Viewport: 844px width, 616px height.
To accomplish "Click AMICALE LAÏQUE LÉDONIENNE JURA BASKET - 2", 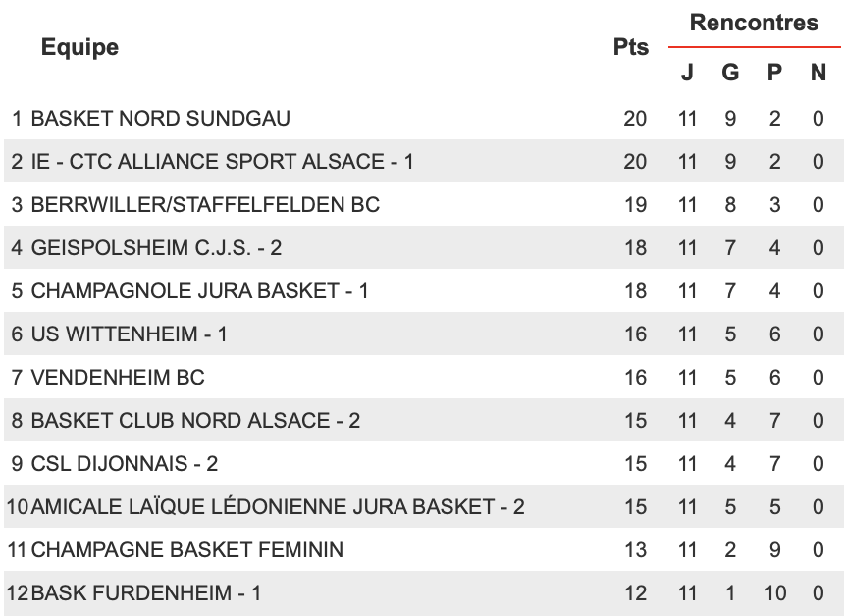I will 278,507.
